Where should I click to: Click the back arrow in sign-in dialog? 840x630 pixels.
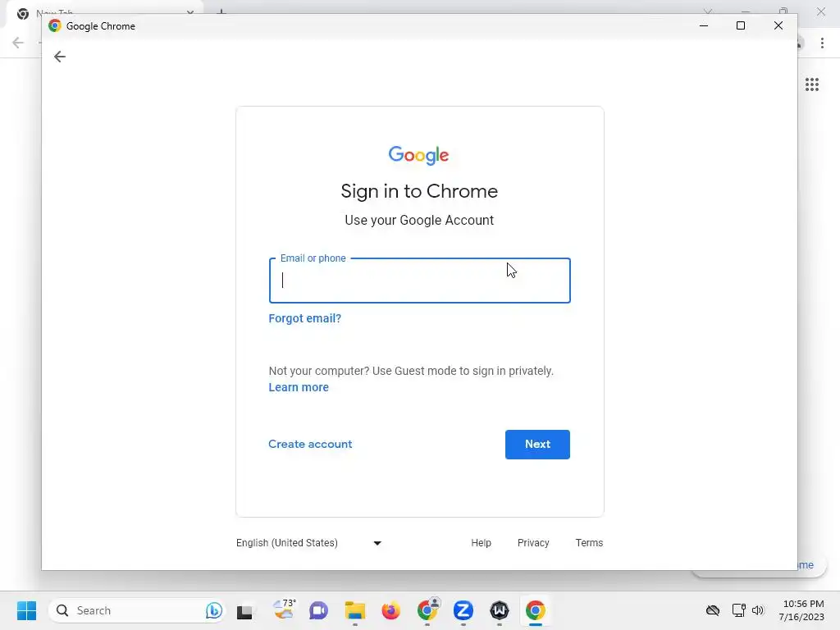point(59,57)
